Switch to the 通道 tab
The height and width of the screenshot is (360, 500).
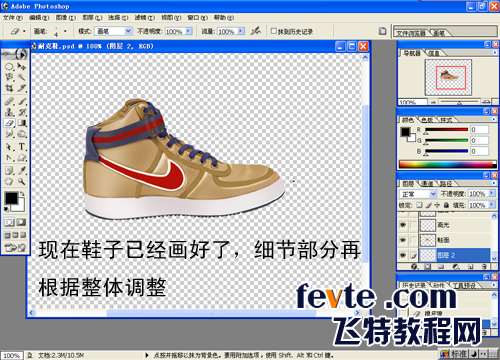coord(428,184)
